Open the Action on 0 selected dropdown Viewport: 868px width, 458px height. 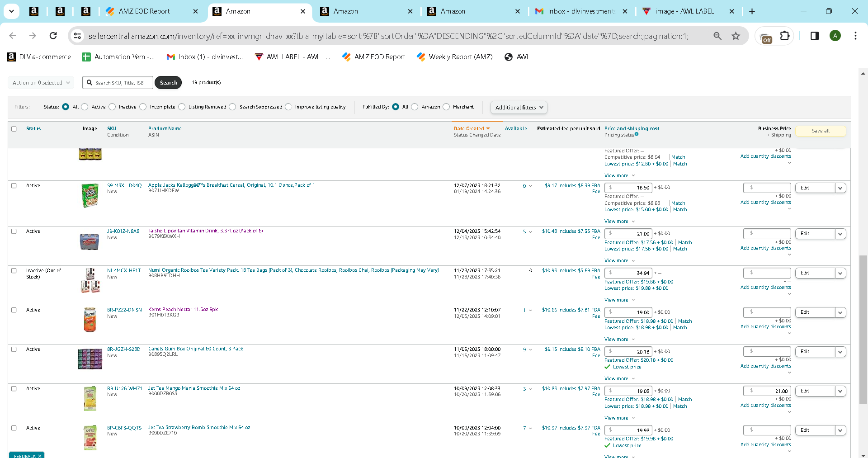pos(41,83)
